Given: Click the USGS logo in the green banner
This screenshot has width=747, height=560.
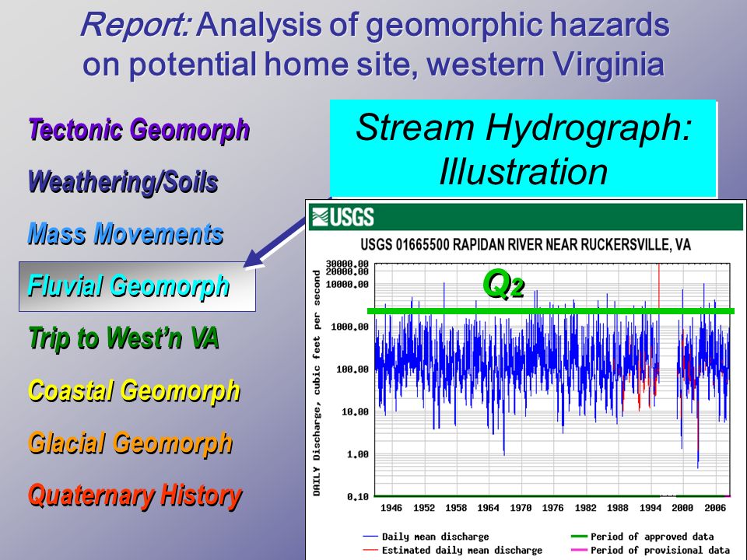Looking at the screenshot, I should click(x=342, y=217).
